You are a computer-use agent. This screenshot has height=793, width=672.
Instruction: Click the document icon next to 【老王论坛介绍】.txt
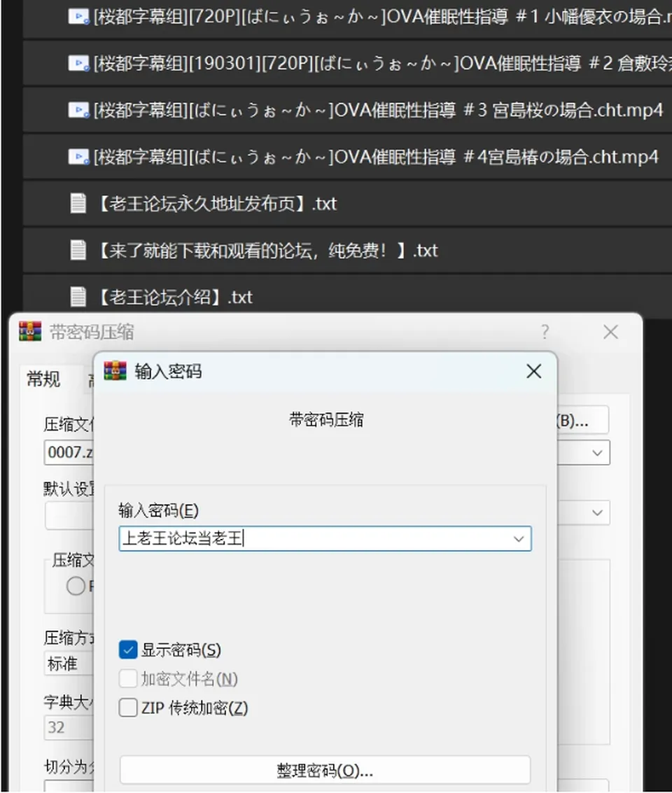point(78,297)
